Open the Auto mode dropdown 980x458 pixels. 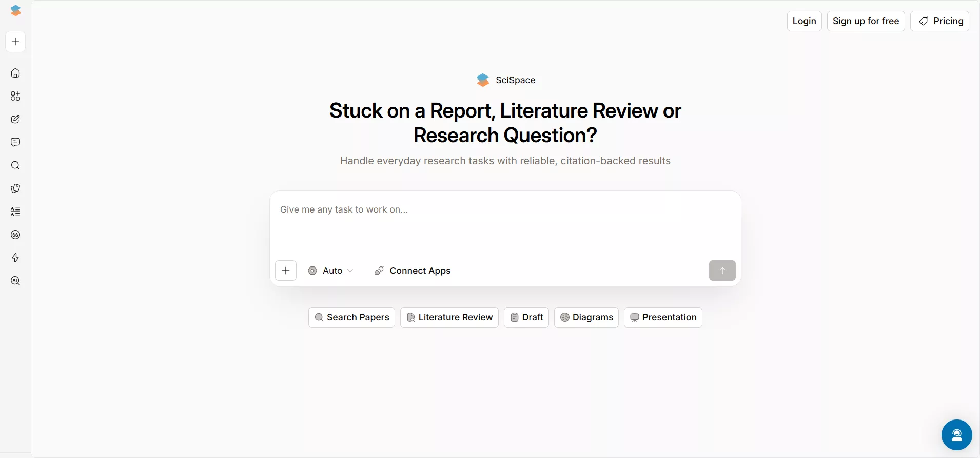click(330, 271)
